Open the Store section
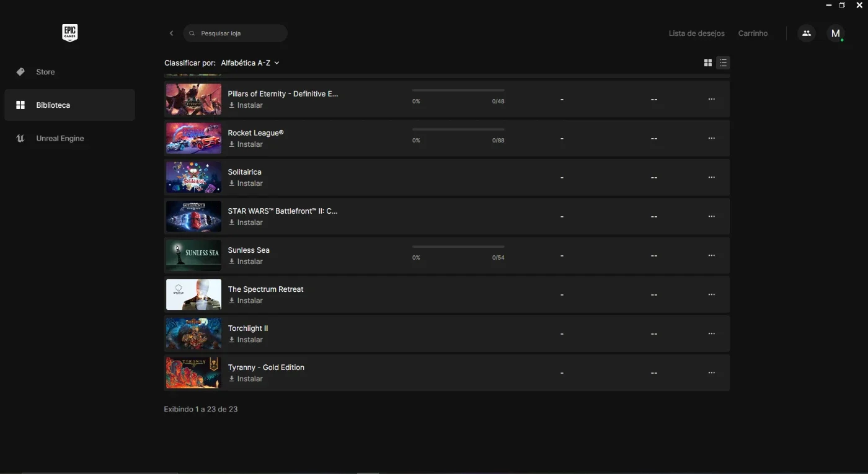Image resolution: width=868 pixels, height=474 pixels. click(69, 72)
